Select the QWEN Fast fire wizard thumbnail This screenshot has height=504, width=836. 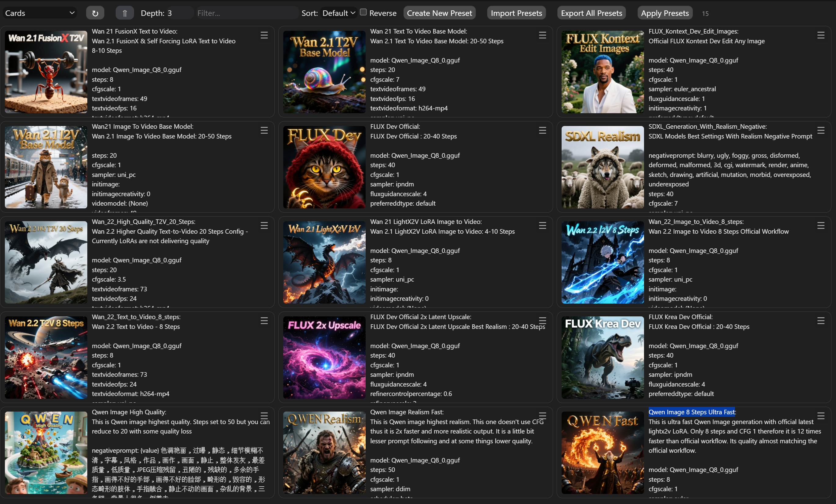pyautogui.click(x=602, y=452)
